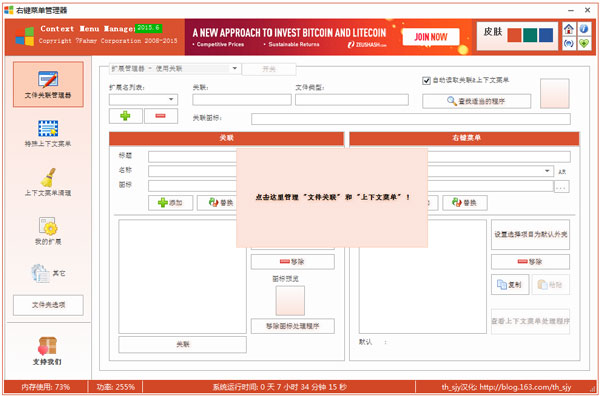Click the green heart donate icon
The image size is (600, 396).
pyautogui.click(x=583, y=43)
